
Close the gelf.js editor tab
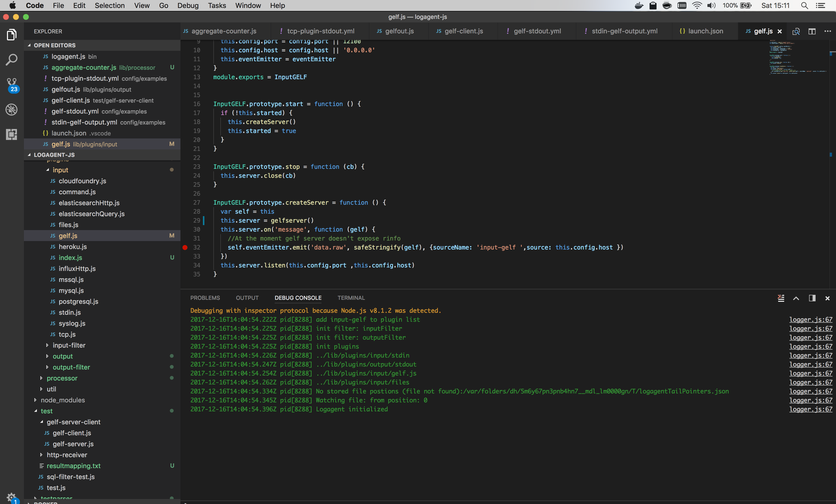(780, 32)
